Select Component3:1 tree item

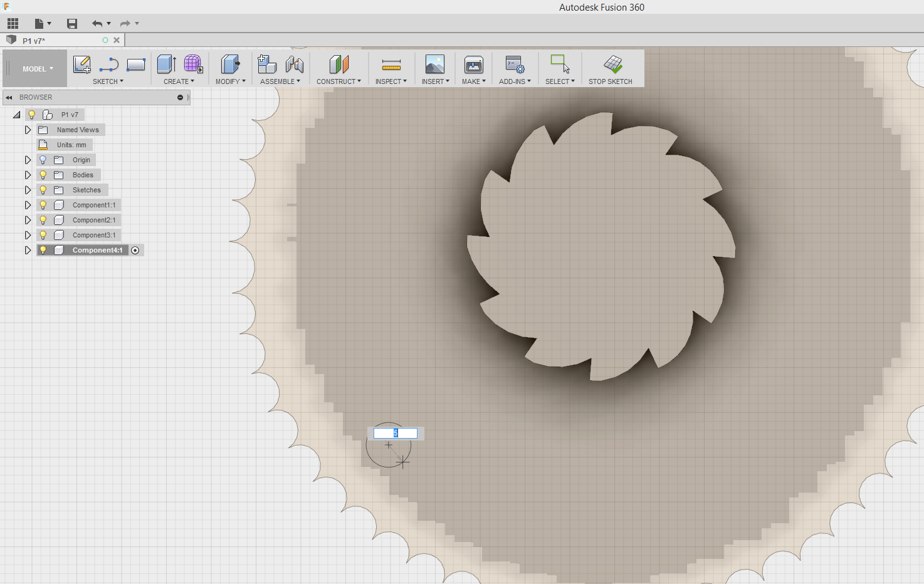(79, 235)
